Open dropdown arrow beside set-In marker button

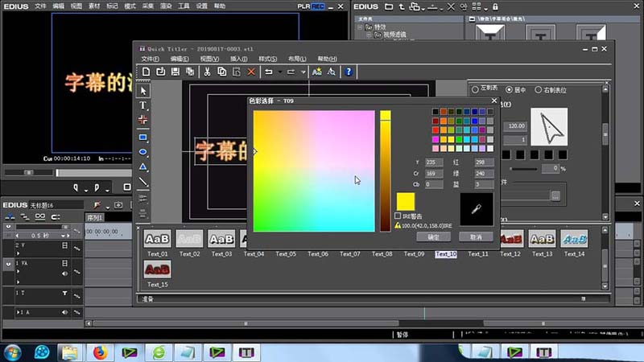click(86, 190)
